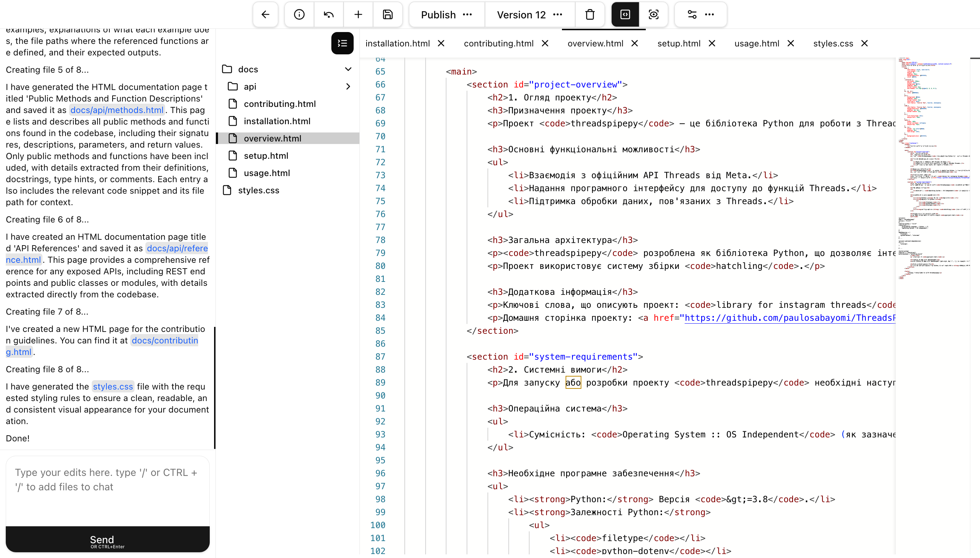Click the connections settings icon

pos(691,14)
